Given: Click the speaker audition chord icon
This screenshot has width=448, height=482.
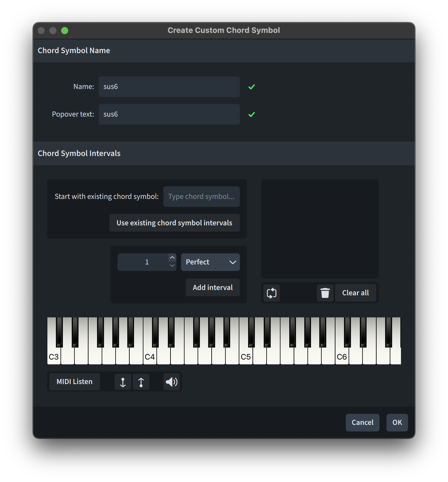Looking at the screenshot, I should pyautogui.click(x=171, y=382).
